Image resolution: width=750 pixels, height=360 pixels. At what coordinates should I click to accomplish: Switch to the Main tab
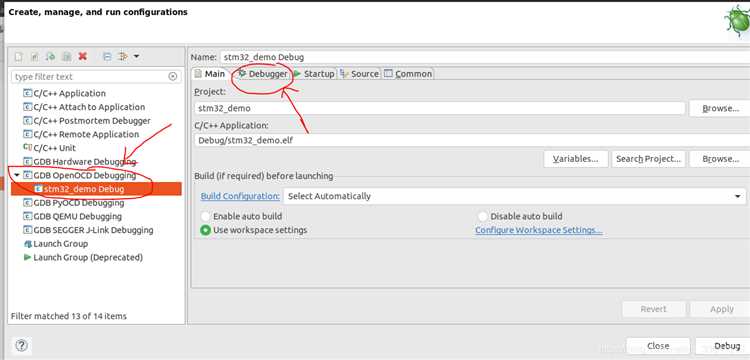[210, 74]
